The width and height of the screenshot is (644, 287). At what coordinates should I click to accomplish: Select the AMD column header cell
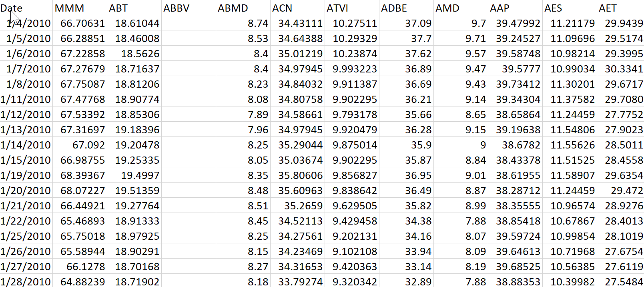click(x=461, y=8)
